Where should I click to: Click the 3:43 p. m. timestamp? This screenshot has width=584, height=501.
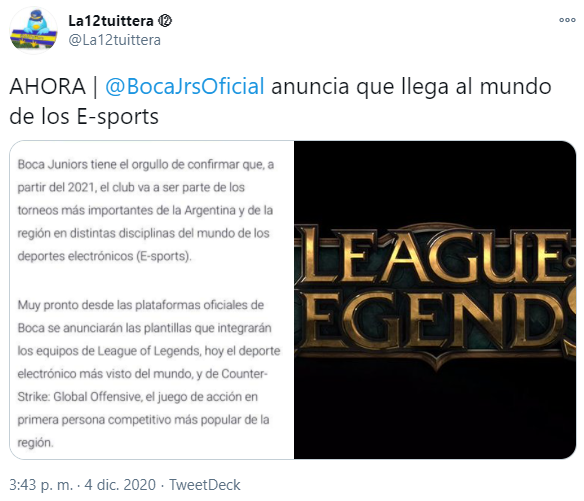(x=41, y=485)
